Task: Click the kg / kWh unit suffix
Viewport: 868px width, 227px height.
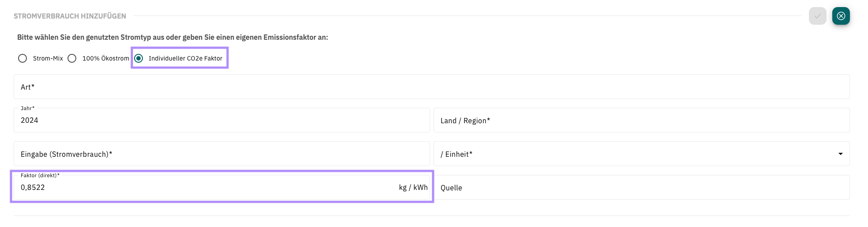Action: (413, 187)
